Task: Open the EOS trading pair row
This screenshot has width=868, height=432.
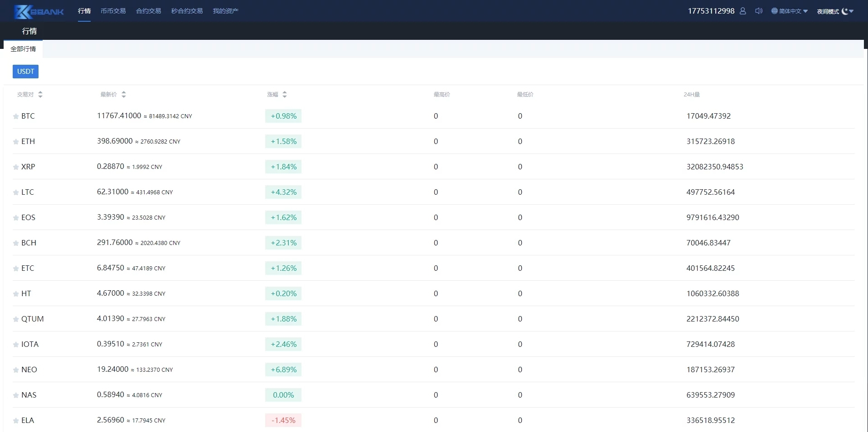Action: (x=28, y=217)
